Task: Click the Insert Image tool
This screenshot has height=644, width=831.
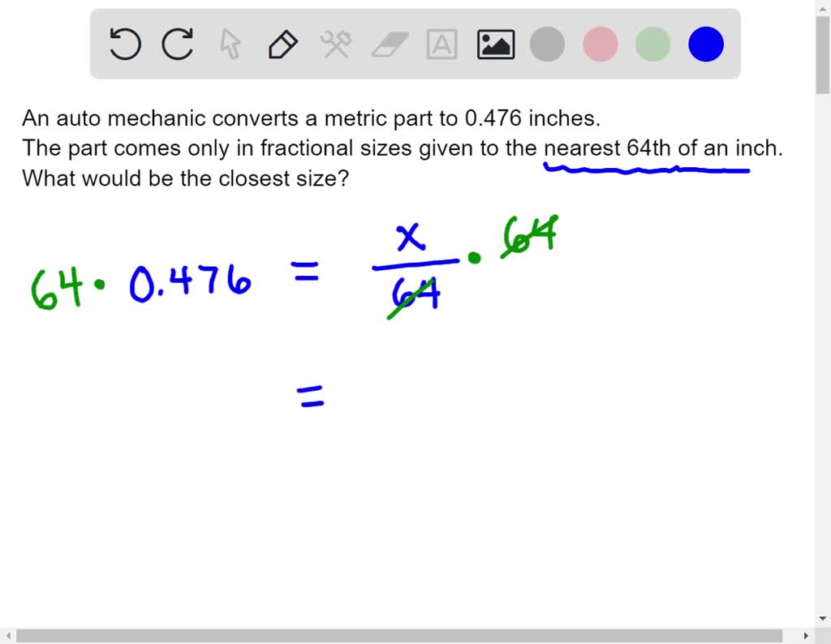Action: 496,45
